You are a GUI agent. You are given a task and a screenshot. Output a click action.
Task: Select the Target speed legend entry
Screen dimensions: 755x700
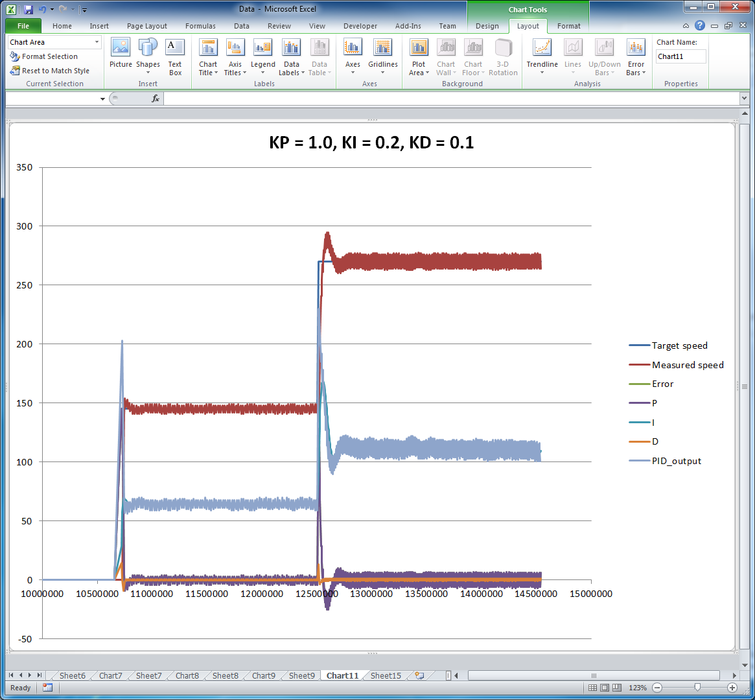click(x=668, y=345)
